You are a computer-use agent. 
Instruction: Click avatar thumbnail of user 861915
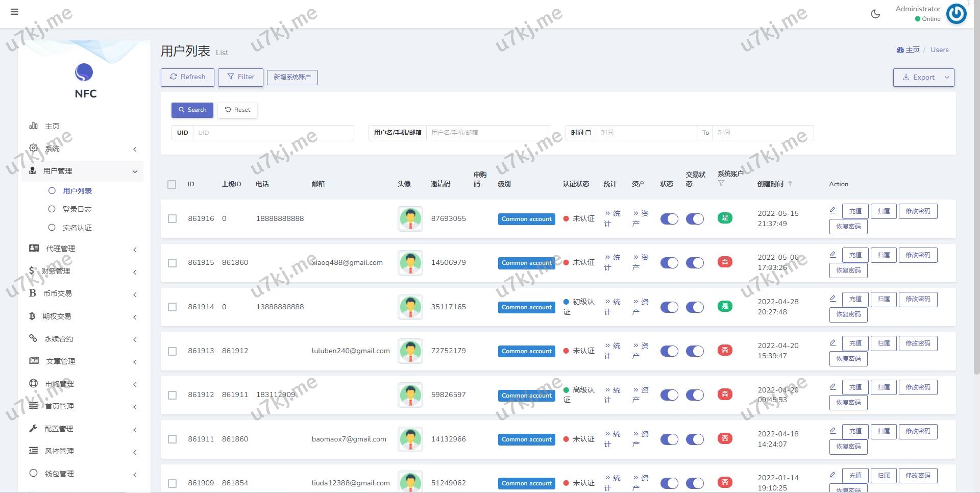pos(410,263)
